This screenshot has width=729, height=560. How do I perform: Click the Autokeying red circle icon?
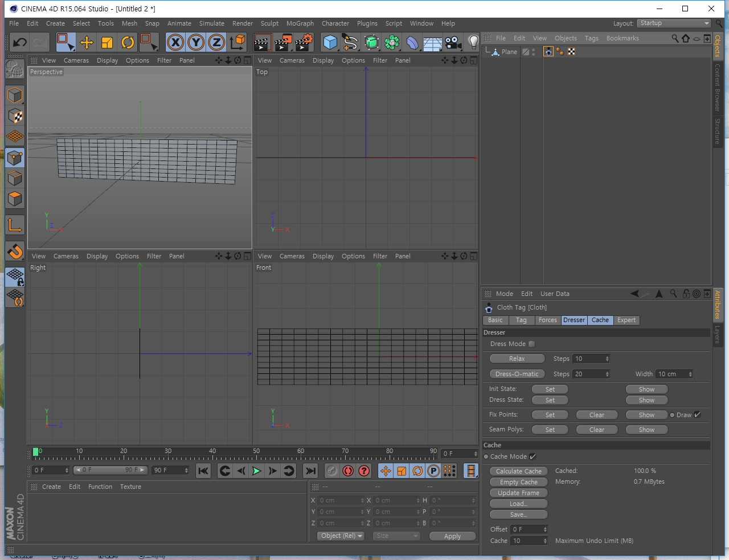[x=348, y=471]
